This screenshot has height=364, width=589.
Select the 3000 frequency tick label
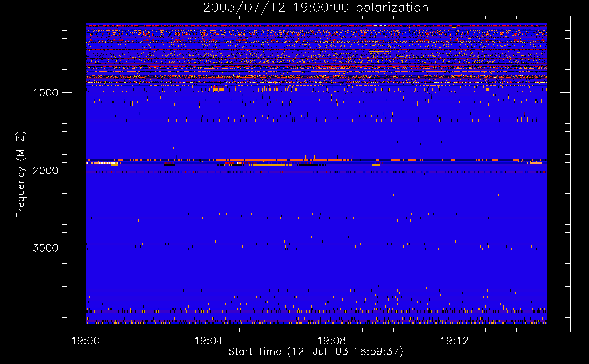(46, 248)
